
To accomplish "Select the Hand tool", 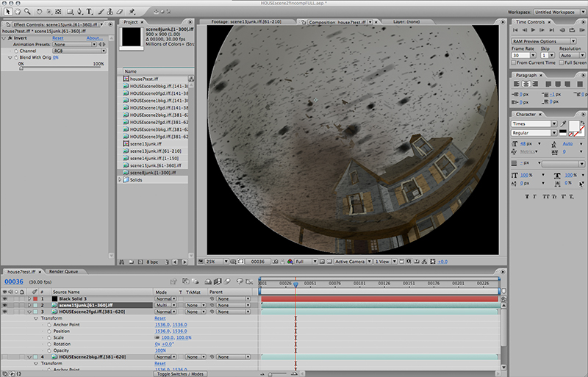I will pyautogui.click(x=17, y=12).
